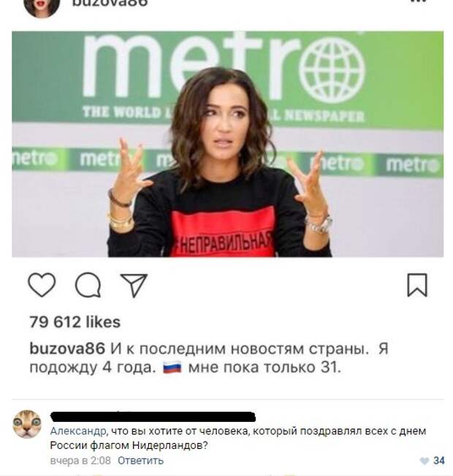Open the three-dot post options menu
This screenshot has height=476, width=453.
click(419, 1)
